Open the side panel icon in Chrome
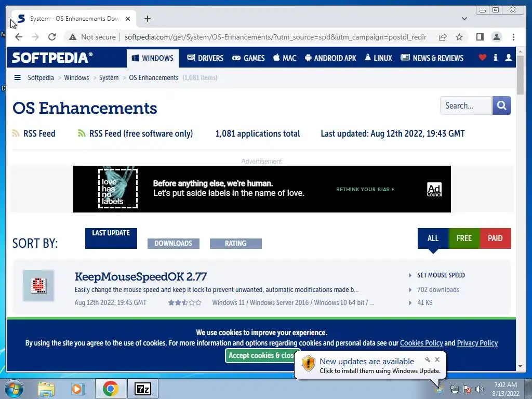Viewport: 532px width, 399px height. pos(480,37)
